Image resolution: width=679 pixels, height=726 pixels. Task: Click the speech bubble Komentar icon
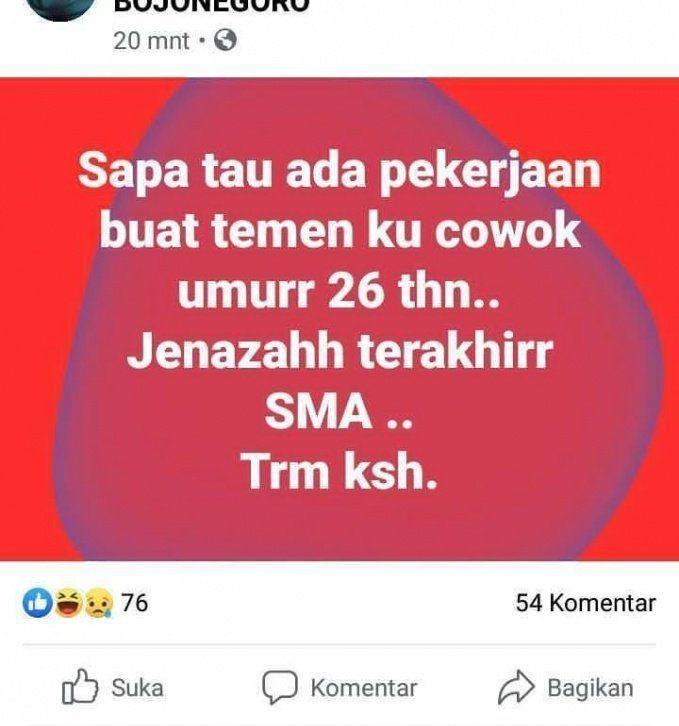[x=280, y=687]
